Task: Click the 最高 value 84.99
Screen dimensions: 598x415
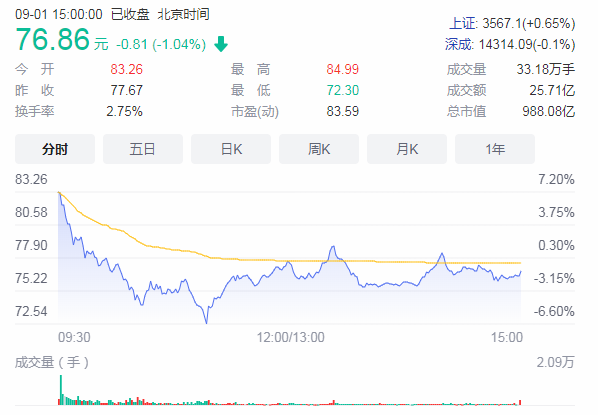Action: pyautogui.click(x=342, y=69)
